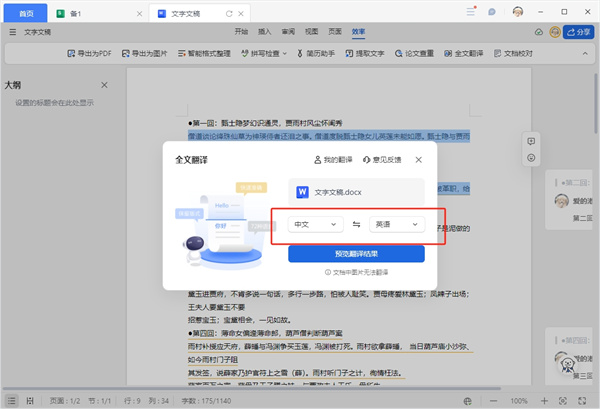Select the 文字文稿.docx file entry
Image resolution: width=600 pixels, height=409 pixels.
(356, 192)
